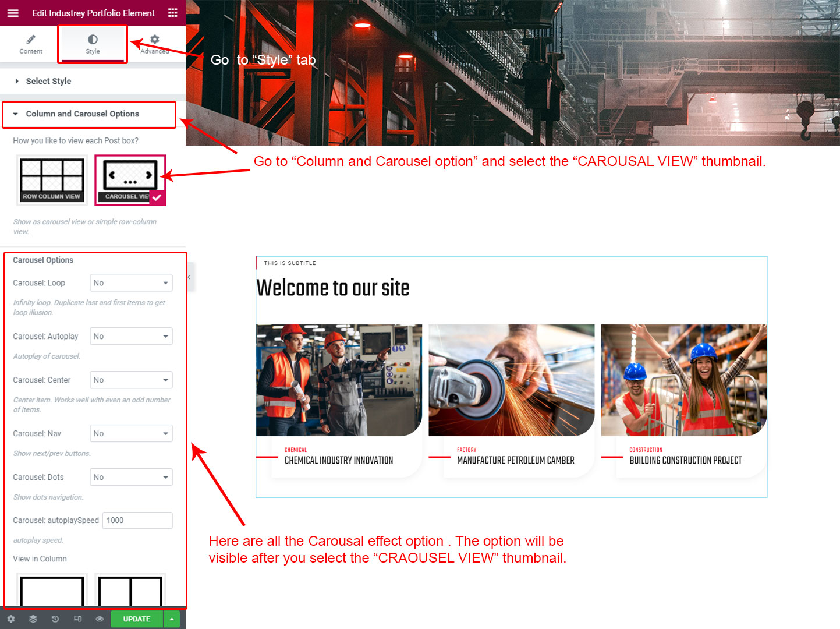Viewport: 840px width, 629px height.
Task: Click the preview changes eye icon
Action: 100,619
